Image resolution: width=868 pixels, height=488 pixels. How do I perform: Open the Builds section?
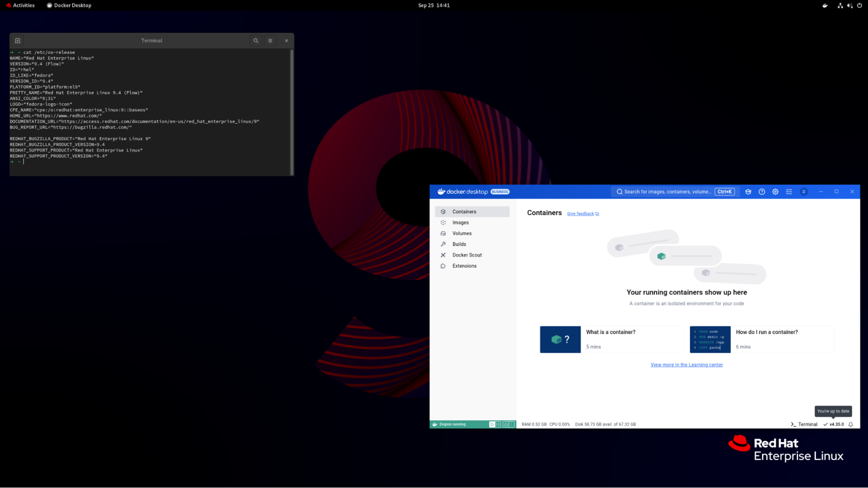tap(459, 244)
